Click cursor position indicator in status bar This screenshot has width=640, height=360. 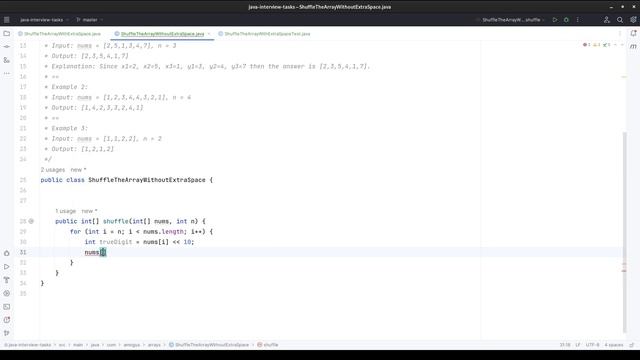click(x=565, y=345)
